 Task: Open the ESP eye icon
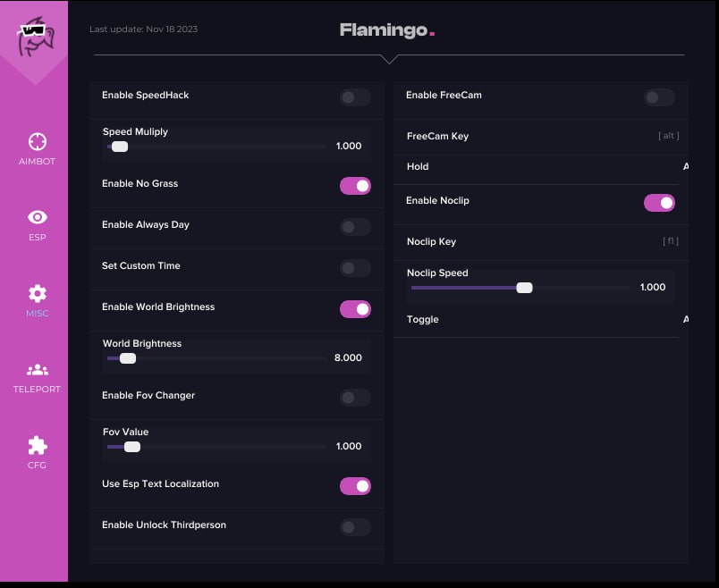tap(38, 217)
